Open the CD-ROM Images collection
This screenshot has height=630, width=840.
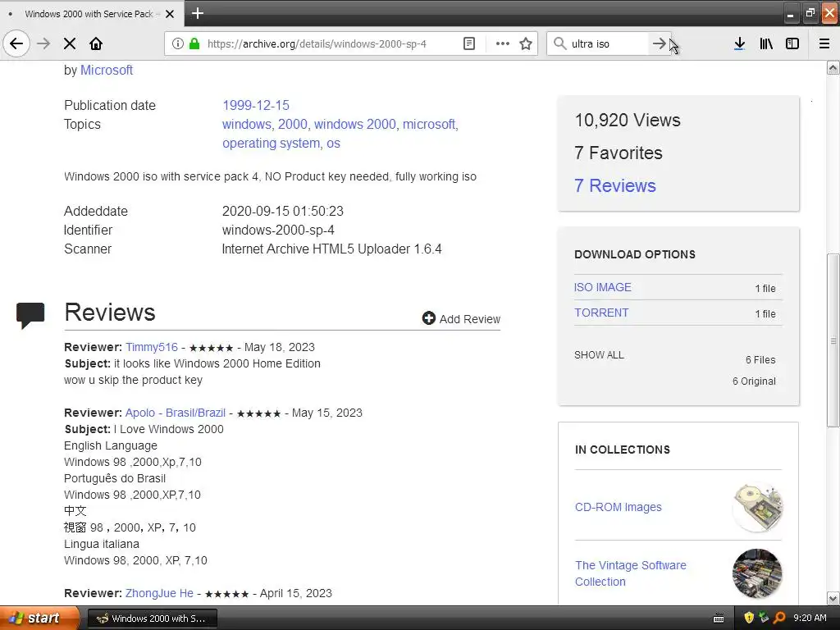pos(619,507)
